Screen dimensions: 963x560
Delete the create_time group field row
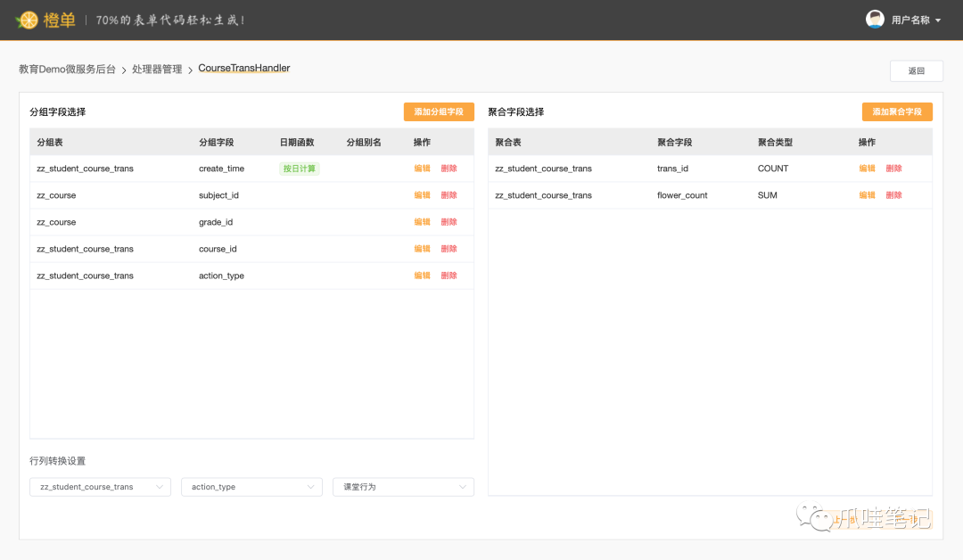click(x=449, y=169)
